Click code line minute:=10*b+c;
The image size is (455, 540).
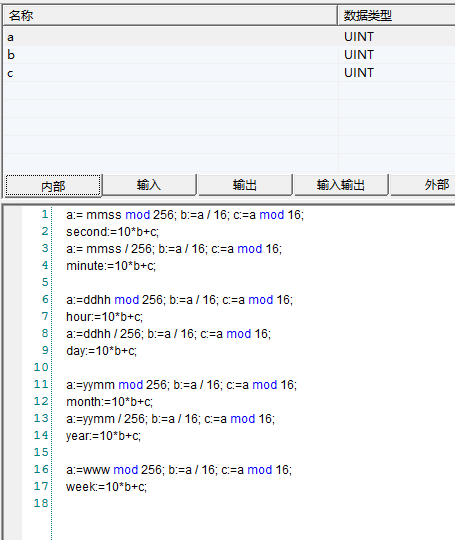[x=111, y=266]
